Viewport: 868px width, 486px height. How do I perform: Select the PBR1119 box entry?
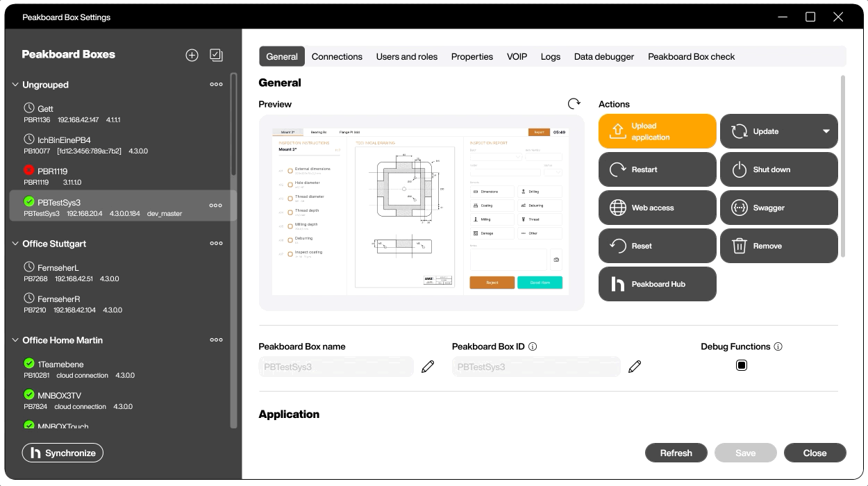click(x=122, y=176)
